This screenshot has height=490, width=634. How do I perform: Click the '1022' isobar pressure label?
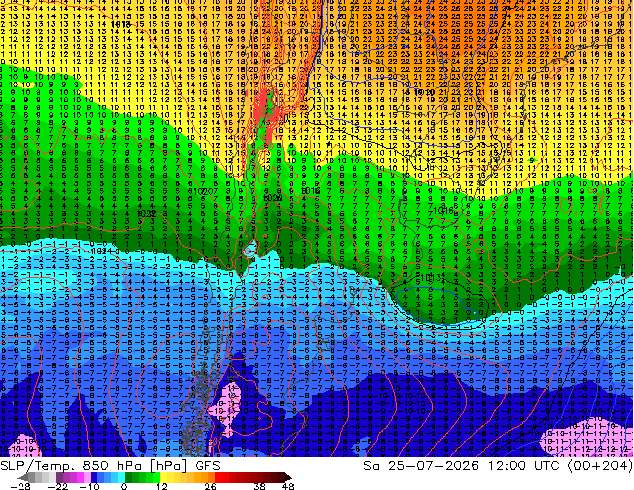(146, 213)
